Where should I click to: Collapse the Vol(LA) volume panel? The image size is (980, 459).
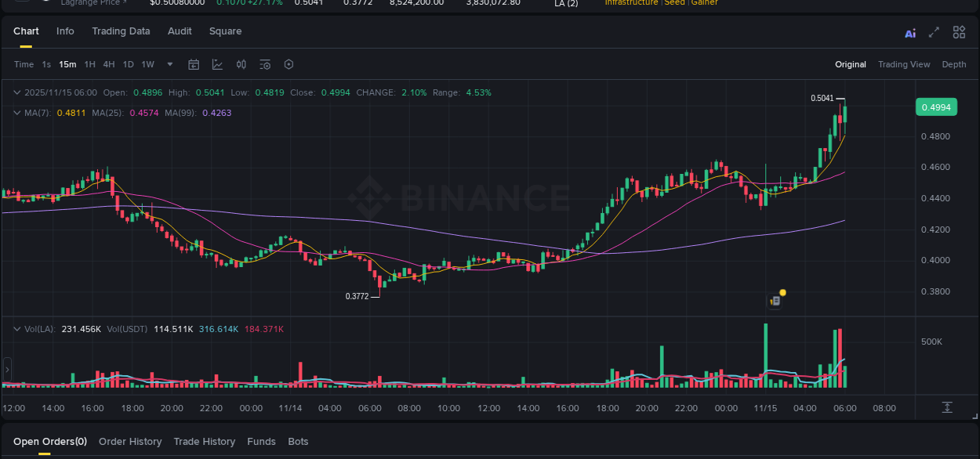pos(16,329)
